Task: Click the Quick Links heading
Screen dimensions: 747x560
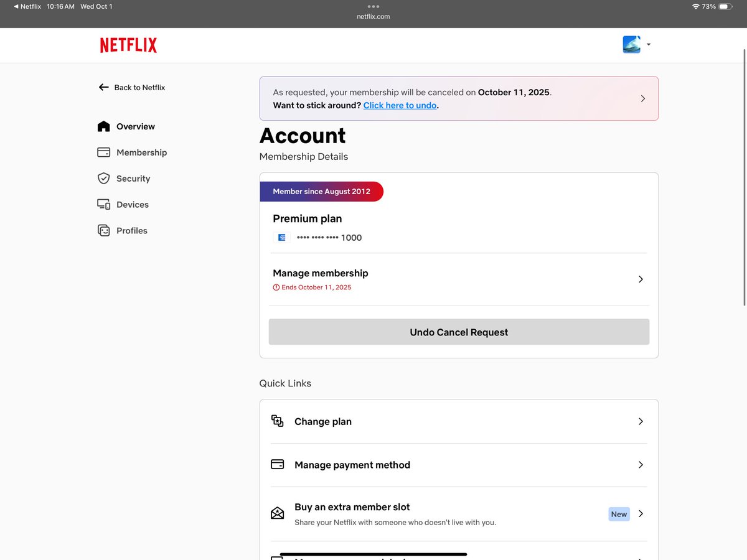Action: (x=285, y=383)
